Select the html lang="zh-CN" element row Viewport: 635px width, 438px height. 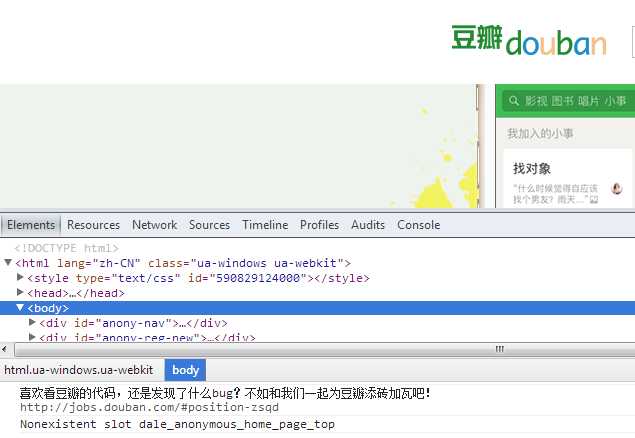click(183, 263)
